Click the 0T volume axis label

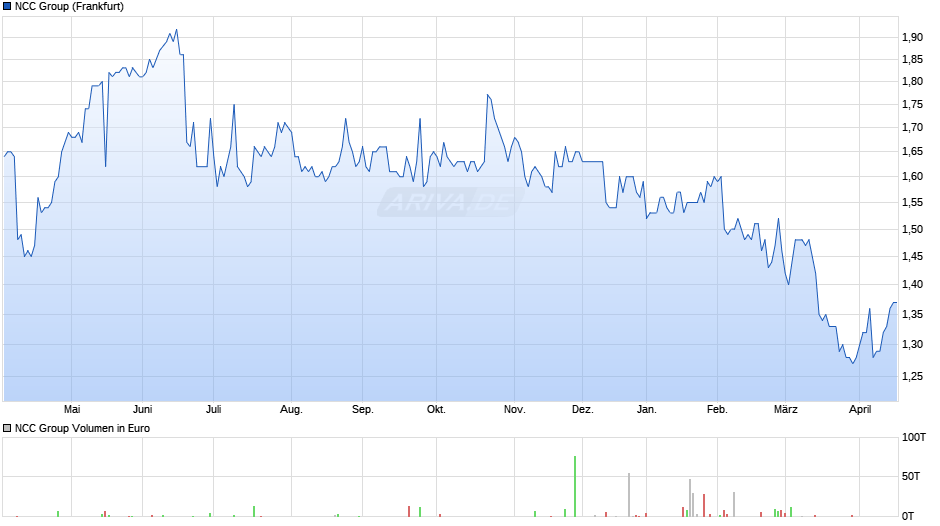908,516
